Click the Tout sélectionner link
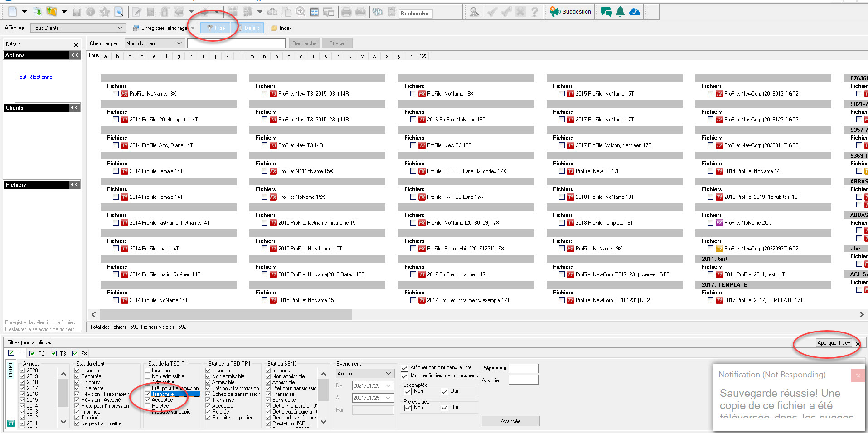This screenshot has width=868, height=433. (35, 77)
